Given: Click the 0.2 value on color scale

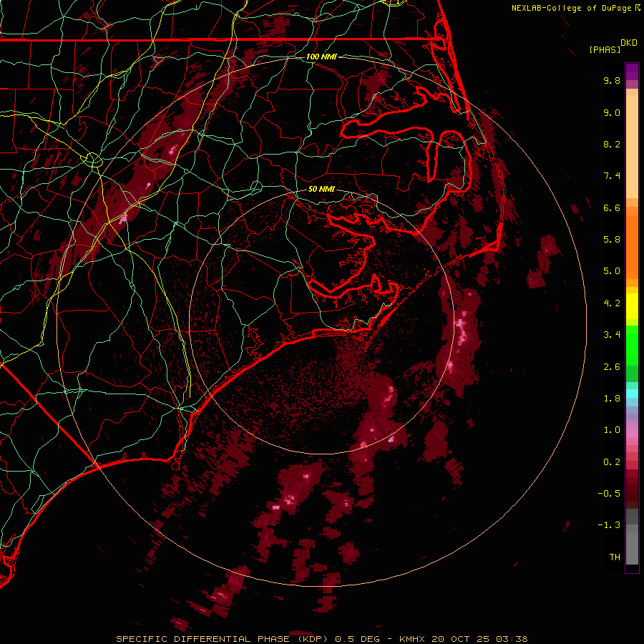Looking at the screenshot, I should (612, 462).
